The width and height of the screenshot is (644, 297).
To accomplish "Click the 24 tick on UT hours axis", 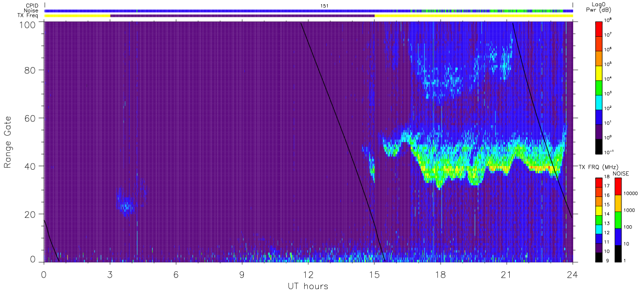I will 572,274.
